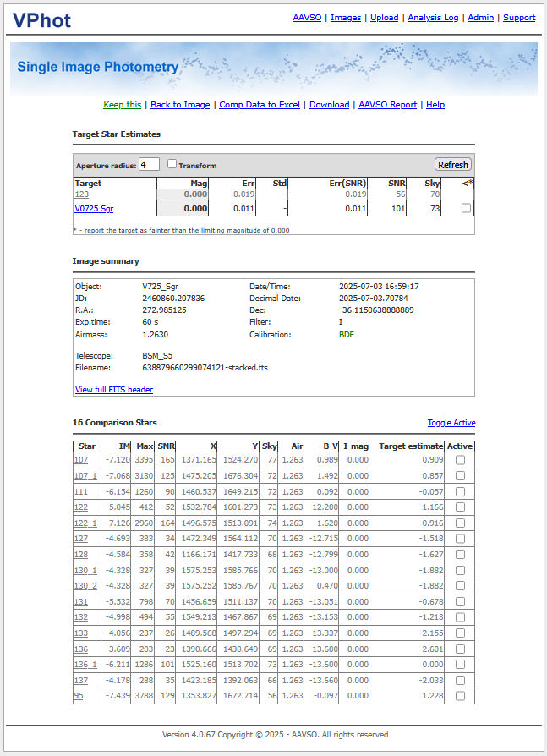Image resolution: width=547 pixels, height=756 pixels.
Task: Click the Keep this link
Action: click(122, 105)
